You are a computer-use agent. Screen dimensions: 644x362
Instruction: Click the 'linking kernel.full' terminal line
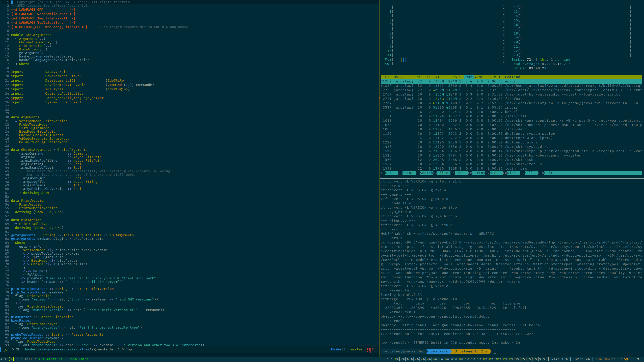tap(401, 295)
